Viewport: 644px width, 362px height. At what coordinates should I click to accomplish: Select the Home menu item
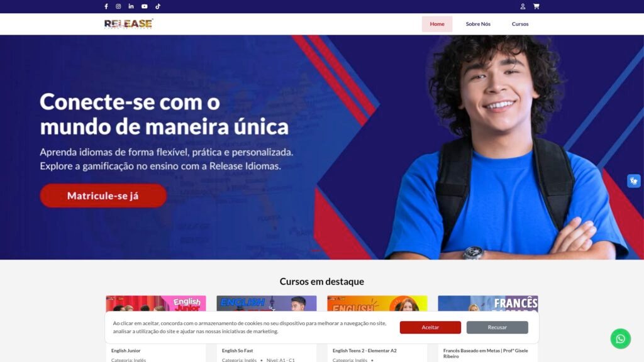point(437,24)
